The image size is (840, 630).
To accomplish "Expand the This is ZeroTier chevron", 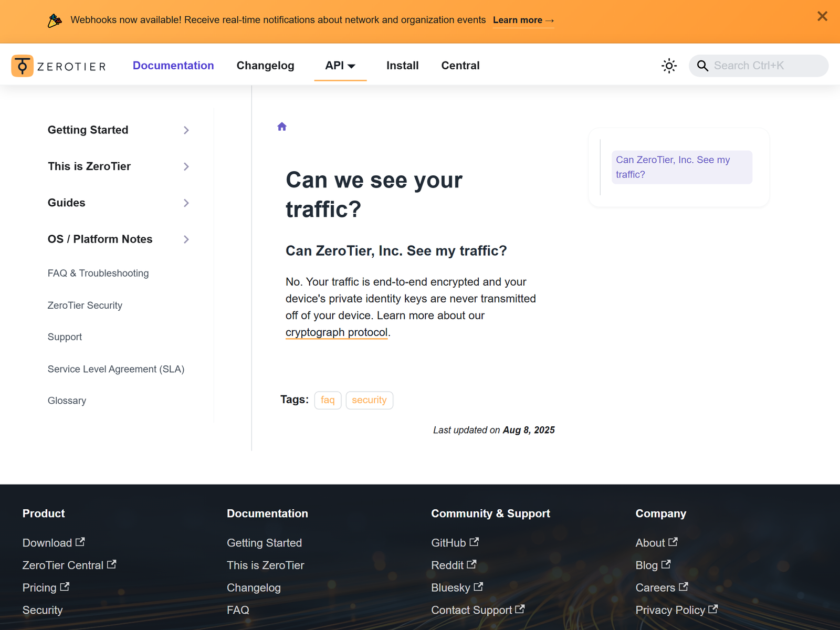I will point(186,166).
